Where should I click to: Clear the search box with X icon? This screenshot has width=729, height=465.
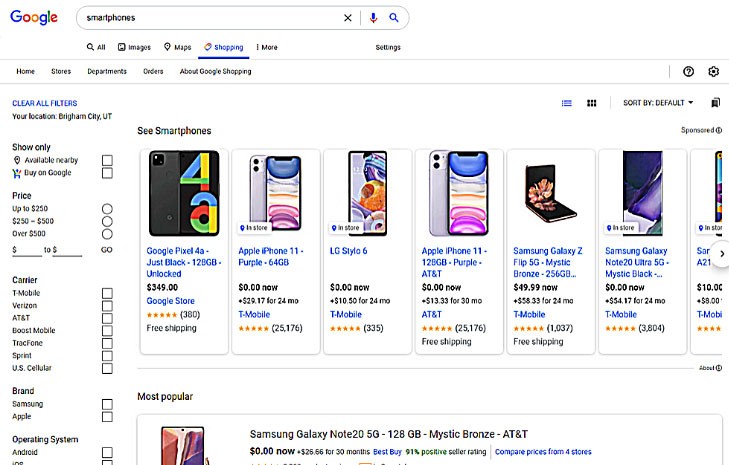click(x=347, y=18)
